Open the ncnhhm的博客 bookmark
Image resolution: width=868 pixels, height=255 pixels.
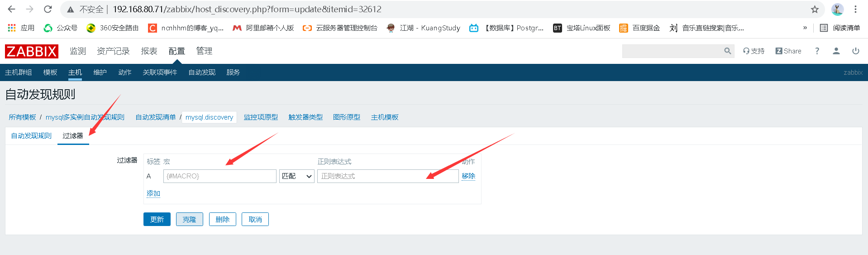click(x=186, y=28)
